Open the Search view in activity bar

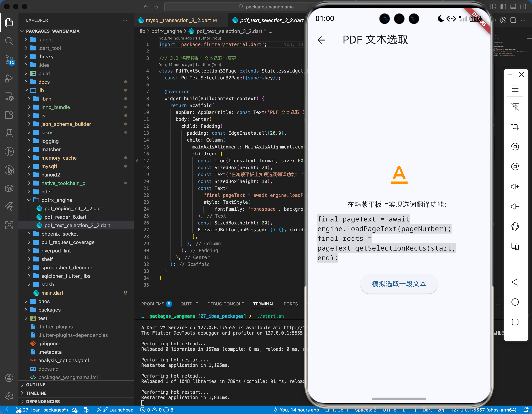pyautogui.click(x=9, y=41)
